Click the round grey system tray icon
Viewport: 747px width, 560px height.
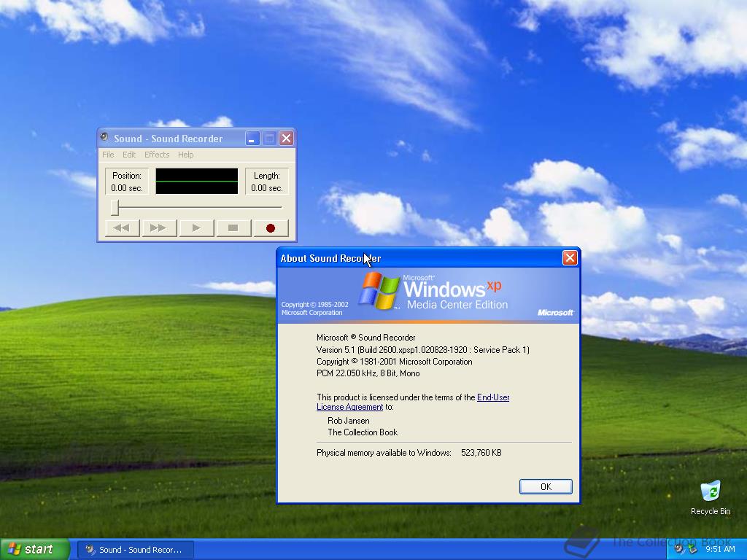tap(679, 549)
